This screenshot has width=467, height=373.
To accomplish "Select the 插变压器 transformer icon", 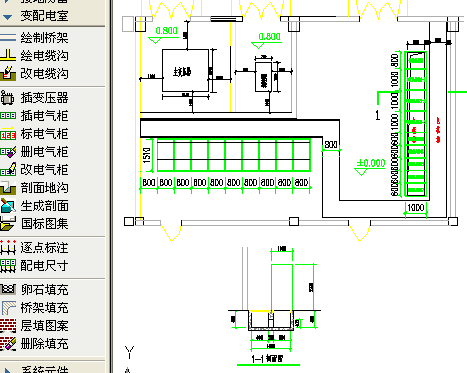I will tap(8, 98).
